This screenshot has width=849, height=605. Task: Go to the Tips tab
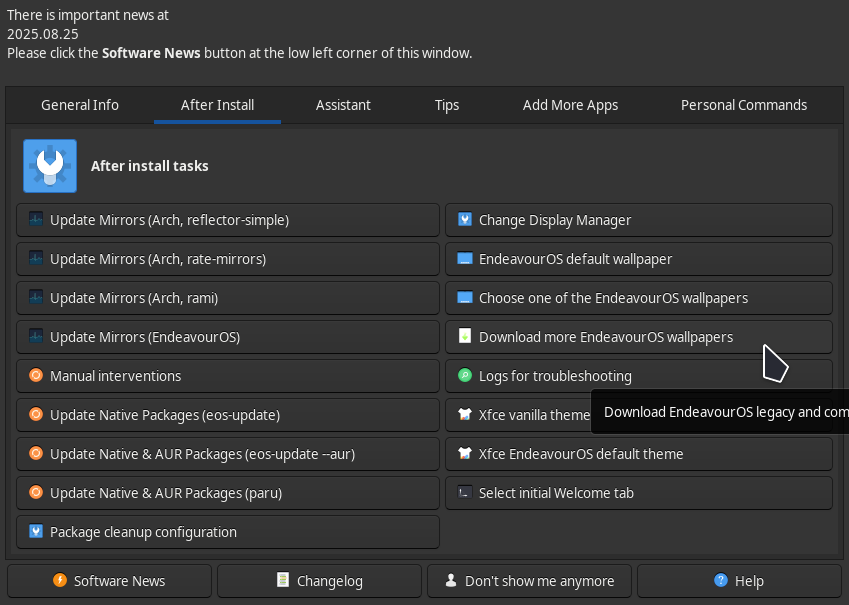click(x=447, y=105)
